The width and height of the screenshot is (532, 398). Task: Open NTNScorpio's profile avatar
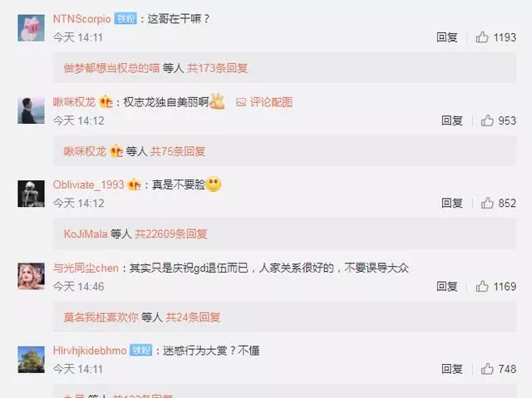(32, 27)
